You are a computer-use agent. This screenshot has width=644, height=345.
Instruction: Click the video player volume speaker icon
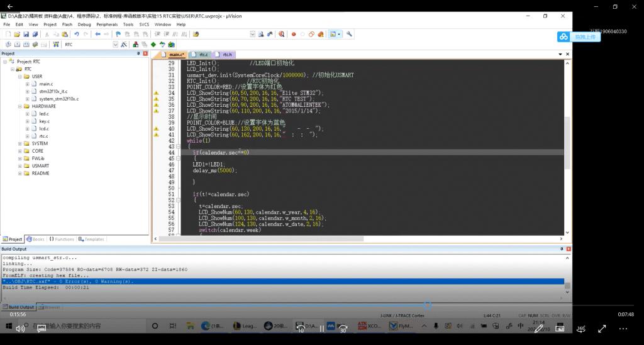pyautogui.click(x=20, y=328)
